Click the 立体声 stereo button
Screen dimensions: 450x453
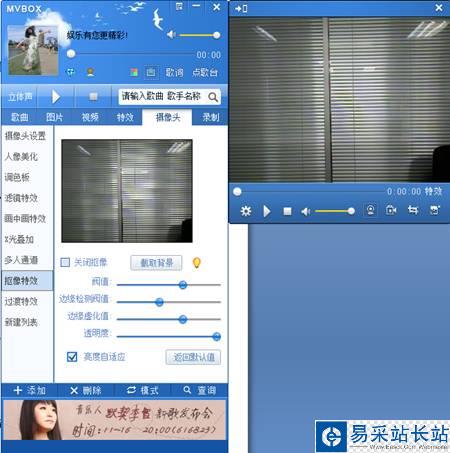click(x=20, y=97)
